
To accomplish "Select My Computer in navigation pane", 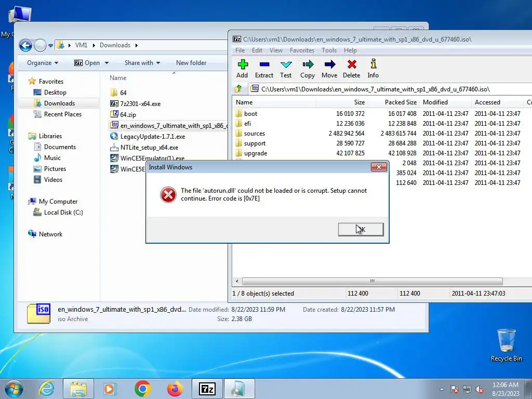I will coord(58,202).
